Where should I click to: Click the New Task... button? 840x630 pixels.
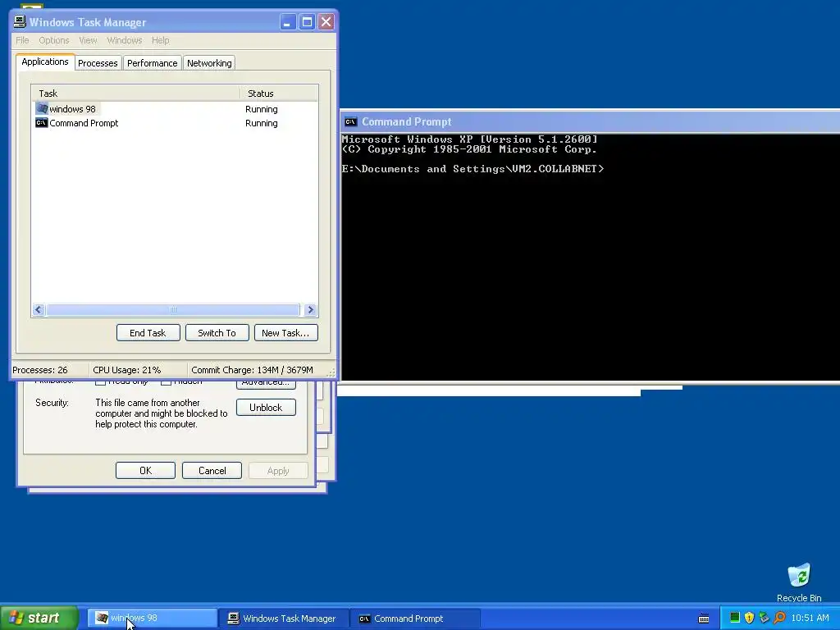[x=285, y=333]
